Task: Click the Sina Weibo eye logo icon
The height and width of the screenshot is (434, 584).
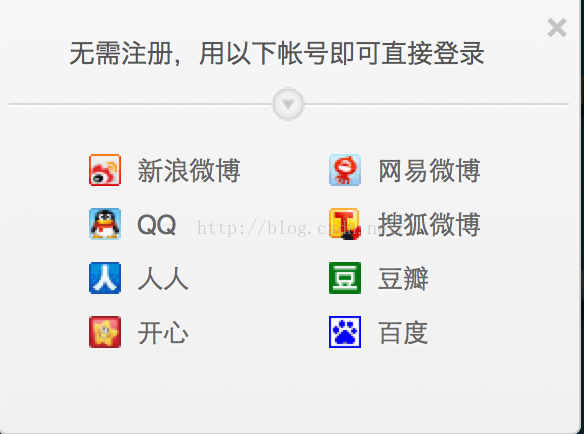Action: click(x=105, y=170)
